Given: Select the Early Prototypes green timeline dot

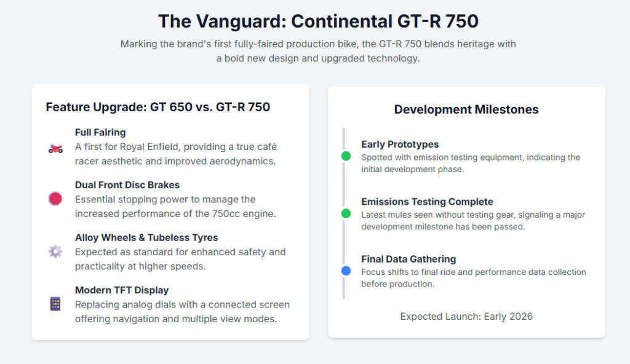Looking at the screenshot, I should point(346,156).
